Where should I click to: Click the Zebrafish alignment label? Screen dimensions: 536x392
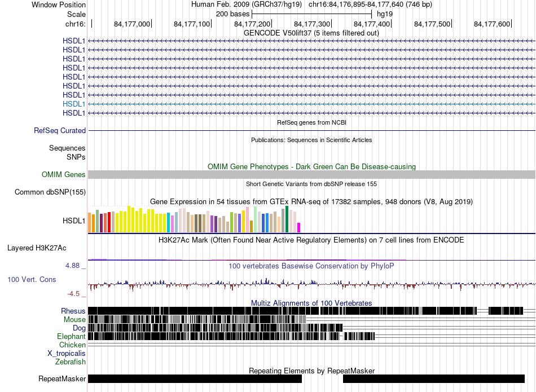click(x=71, y=362)
